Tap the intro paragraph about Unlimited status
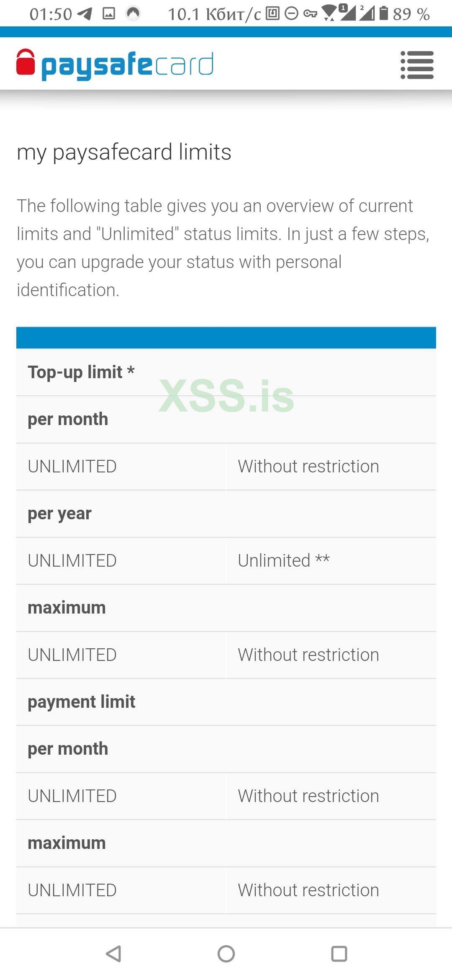The height and width of the screenshot is (980, 452). [223, 248]
